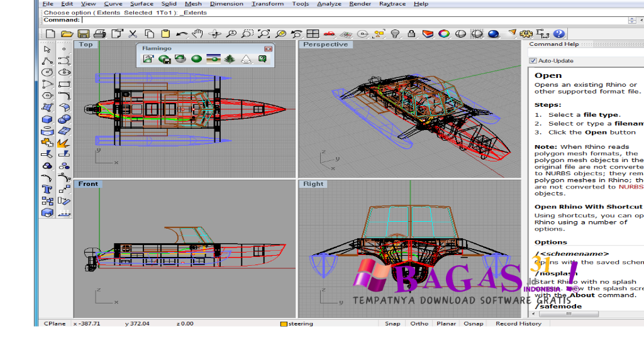The image size is (644, 338).
Task: Open the Analyze menu
Action: [x=329, y=4]
